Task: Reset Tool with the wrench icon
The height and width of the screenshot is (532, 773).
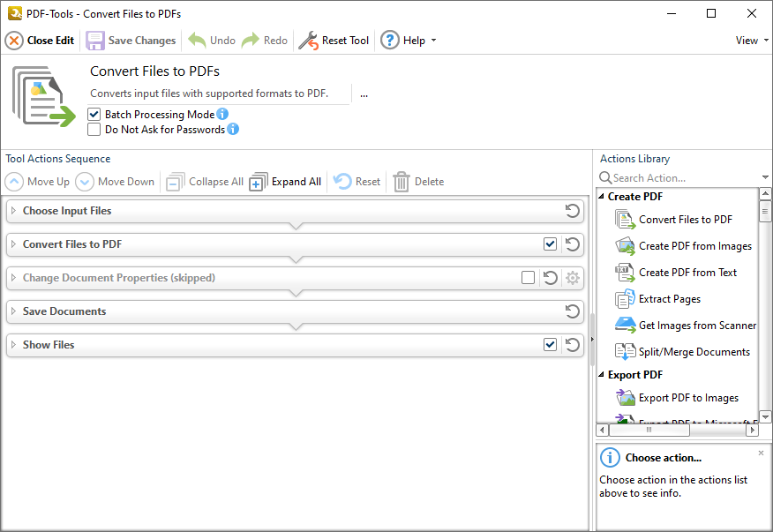Action: click(334, 41)
